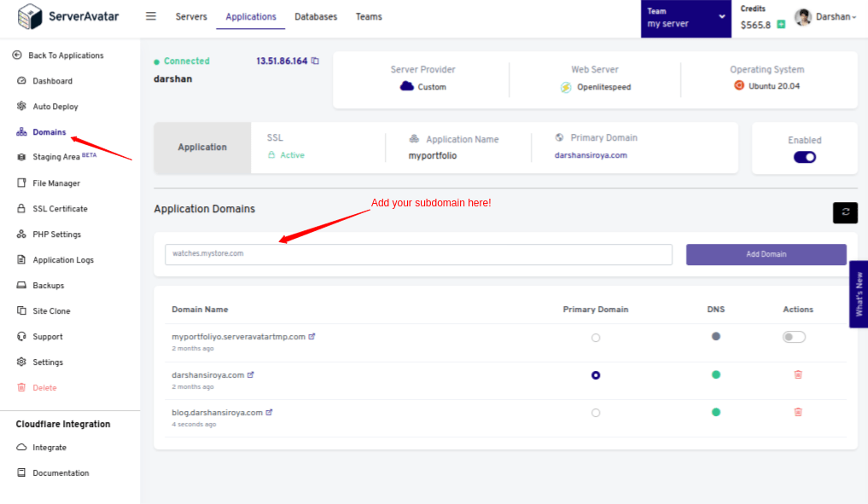Switch to the Databases tab
868x504 pixels.
316,16
